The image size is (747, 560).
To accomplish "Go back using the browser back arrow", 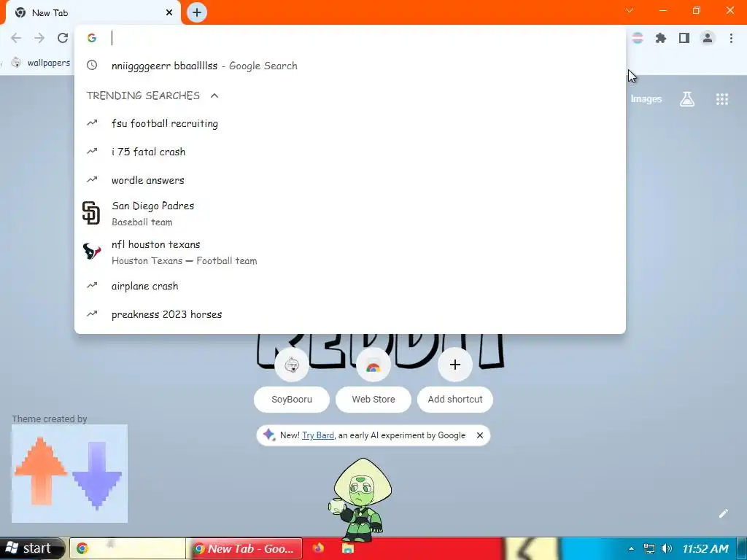I will pos(16,38).
